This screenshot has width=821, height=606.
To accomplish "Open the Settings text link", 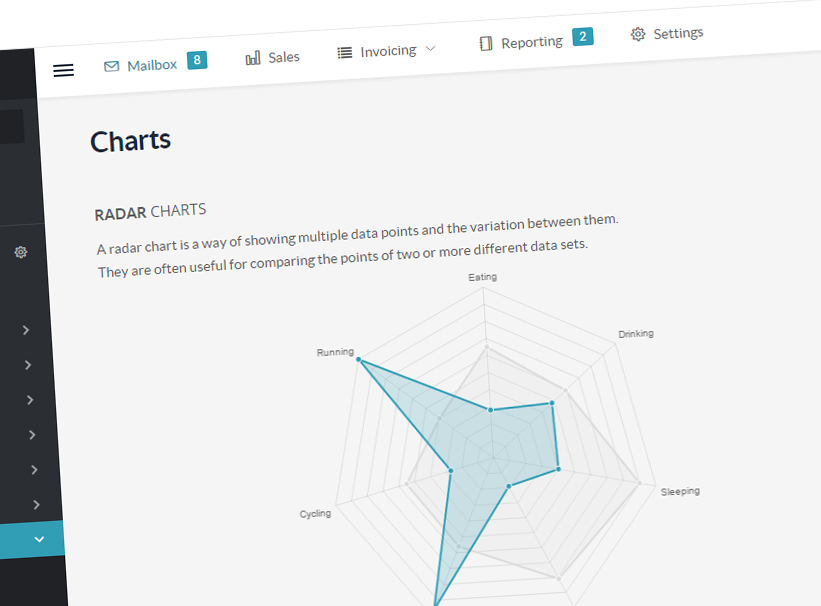I will [x=678, y=34].
